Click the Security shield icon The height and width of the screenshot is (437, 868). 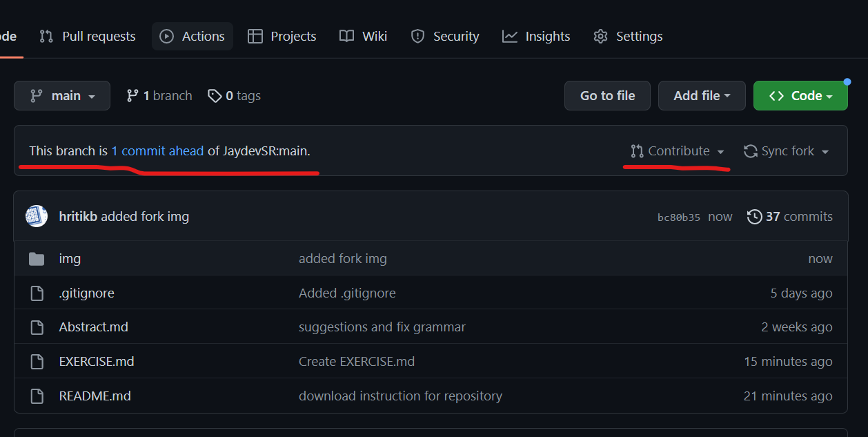pos(417,36)
